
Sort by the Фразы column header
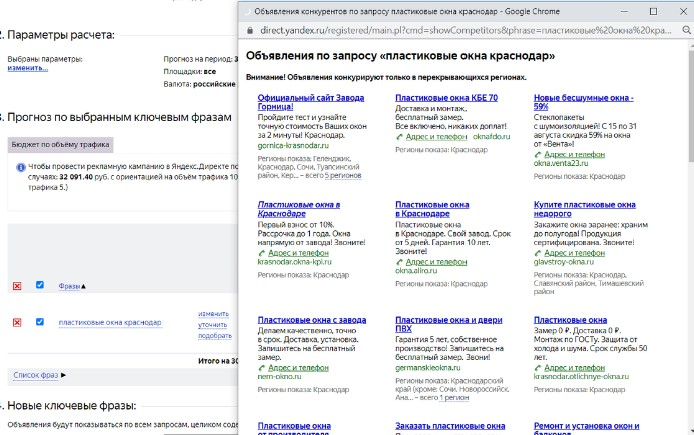72,286
